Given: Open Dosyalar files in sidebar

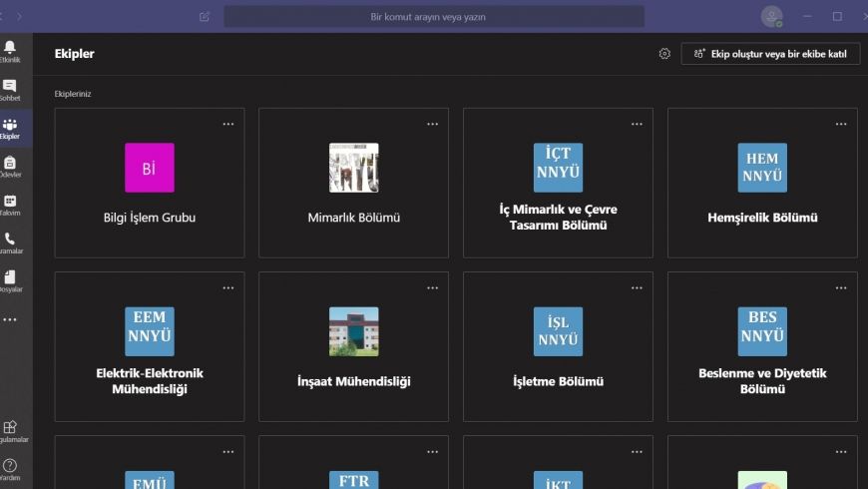Looking at the screenshot, I should coord(10,280).
